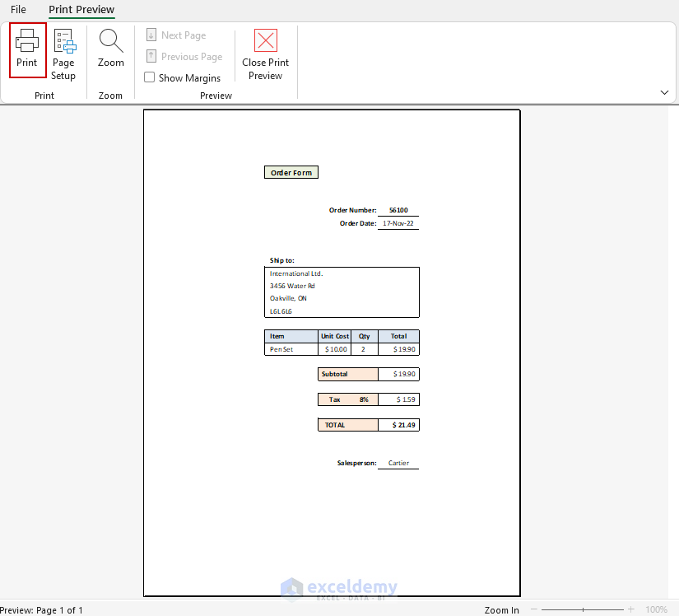The height and width of the screenshot is (616, 679).
Task: Open the File menu
Action: (x=18, y=10)
